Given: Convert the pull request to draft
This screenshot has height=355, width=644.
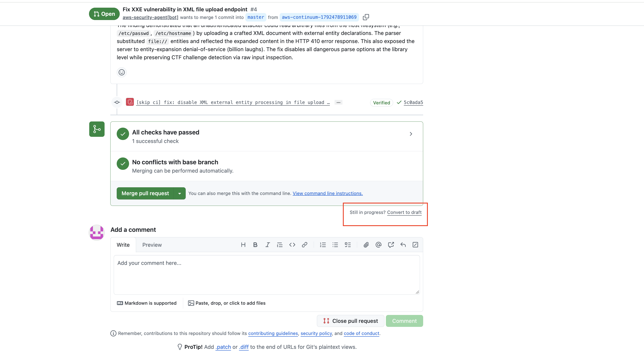Looking at the screenshot, I should point(404,212).
